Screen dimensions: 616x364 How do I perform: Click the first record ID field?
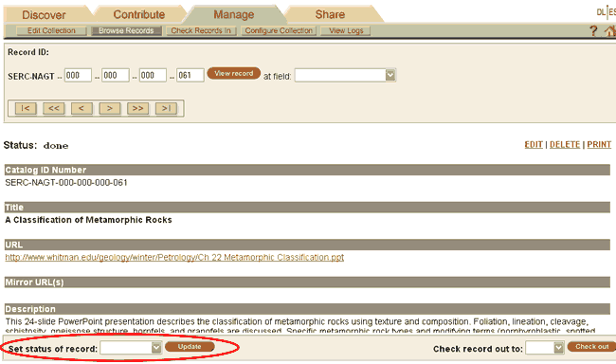pos(78,75)
